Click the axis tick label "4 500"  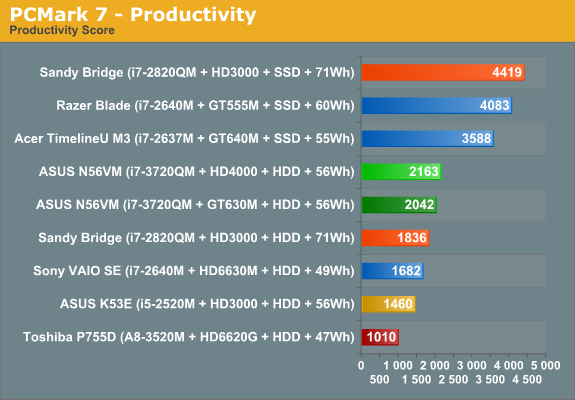527,379
